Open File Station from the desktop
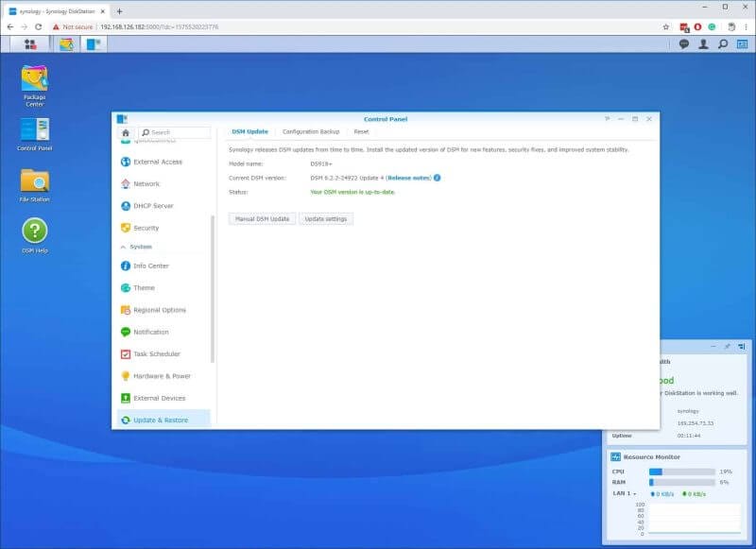 (x=34, y=180)
